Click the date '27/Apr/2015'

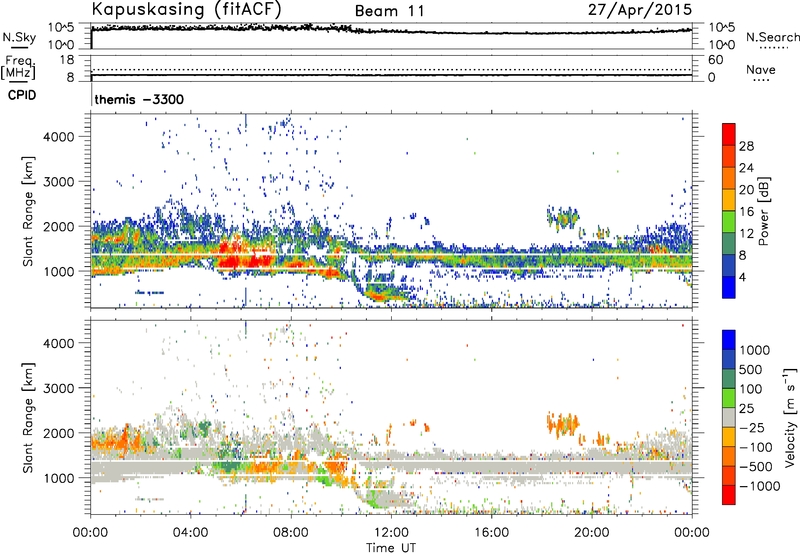pyautogui.click(x=640, y=10)
